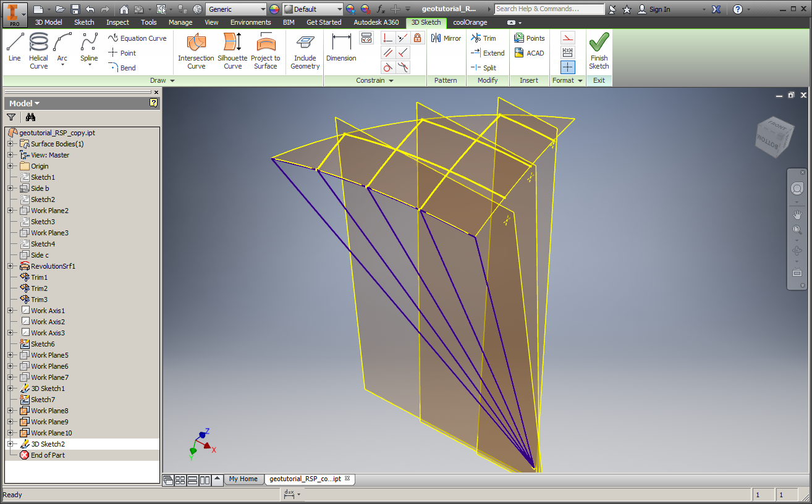Click the Undo arrow
Screen dimensions: 812x504
point(90,9)
